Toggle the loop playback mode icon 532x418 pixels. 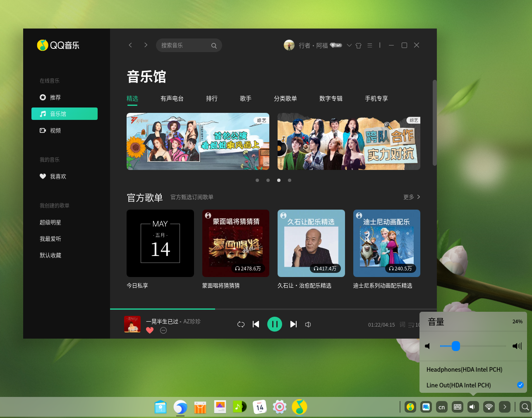241,324
